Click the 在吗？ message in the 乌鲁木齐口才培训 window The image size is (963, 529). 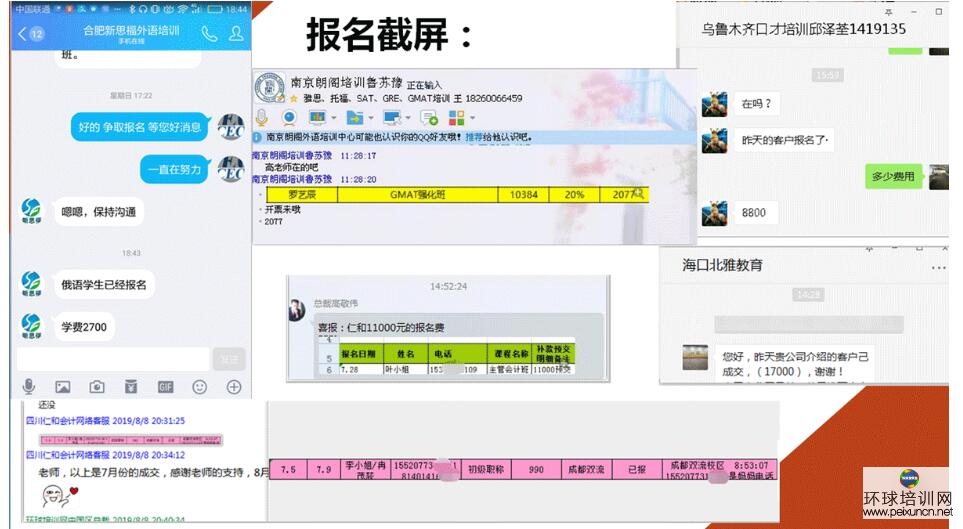pos(756,104)
